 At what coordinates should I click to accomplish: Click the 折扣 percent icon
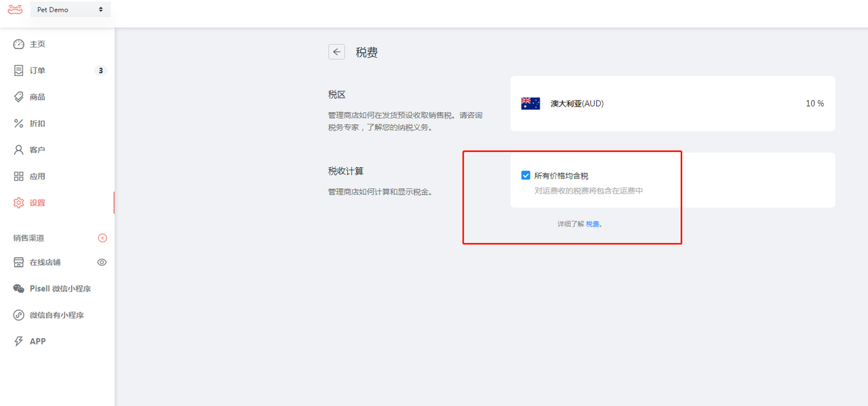click(19, 124)
